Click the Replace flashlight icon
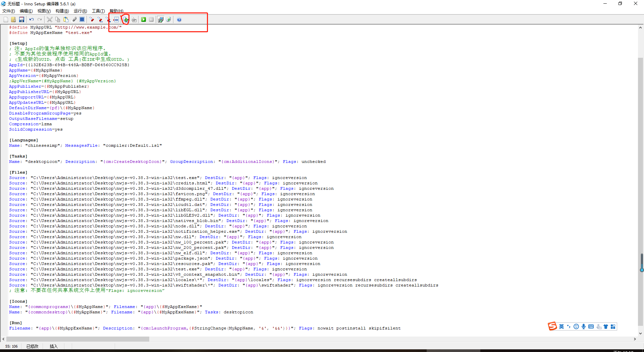 pyautogui.click(x=108, y=19)
